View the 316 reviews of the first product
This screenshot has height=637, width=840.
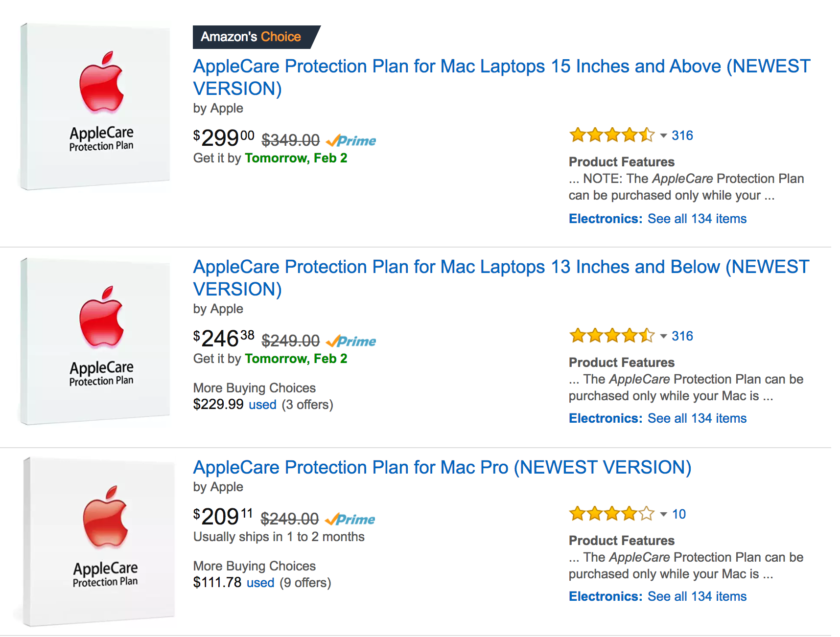click(682, 136)
